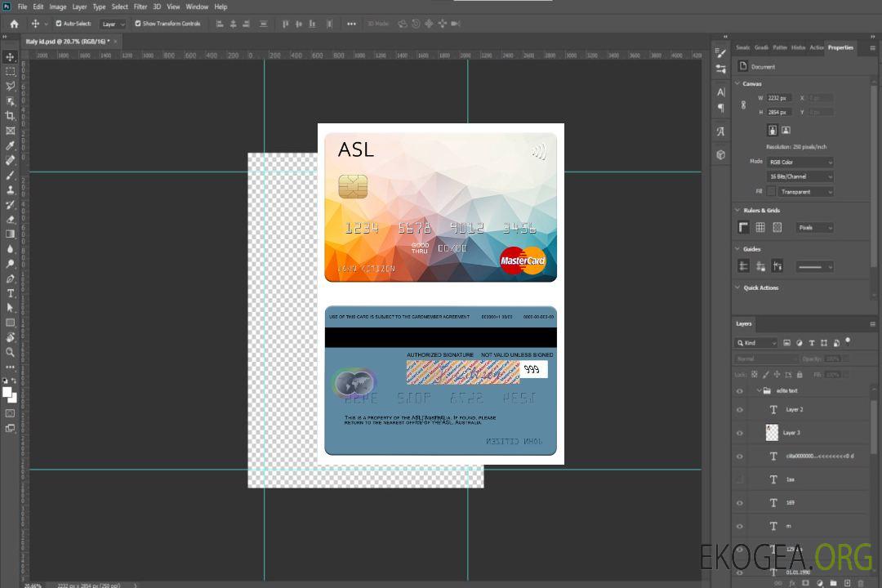Open the Filter menu
The height and width of the screenshot is (588, 882).
[x=140, y=7]
